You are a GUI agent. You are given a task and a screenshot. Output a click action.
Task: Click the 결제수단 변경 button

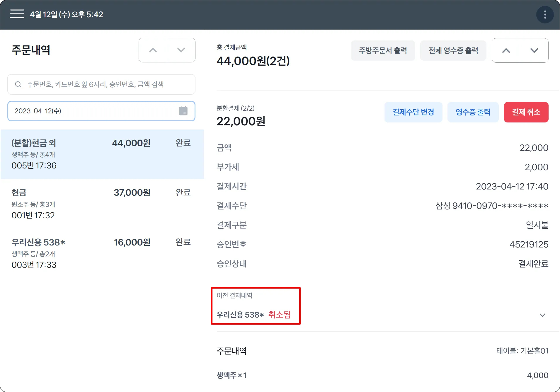click(413, 112)
